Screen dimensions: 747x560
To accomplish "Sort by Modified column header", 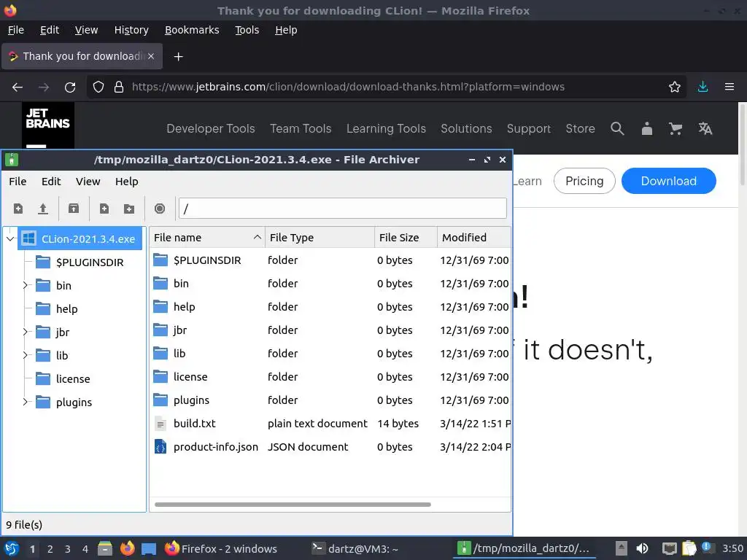I will 474,237.
